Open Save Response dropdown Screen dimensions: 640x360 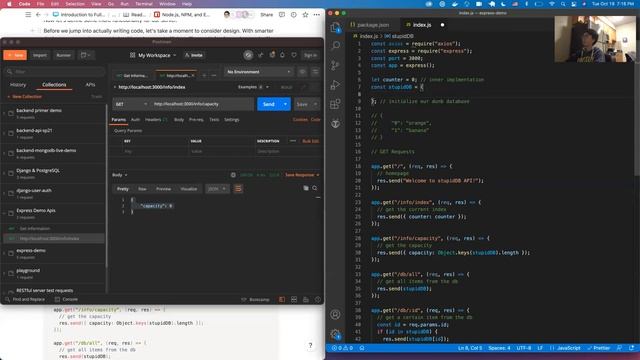[x=302, y=175]
